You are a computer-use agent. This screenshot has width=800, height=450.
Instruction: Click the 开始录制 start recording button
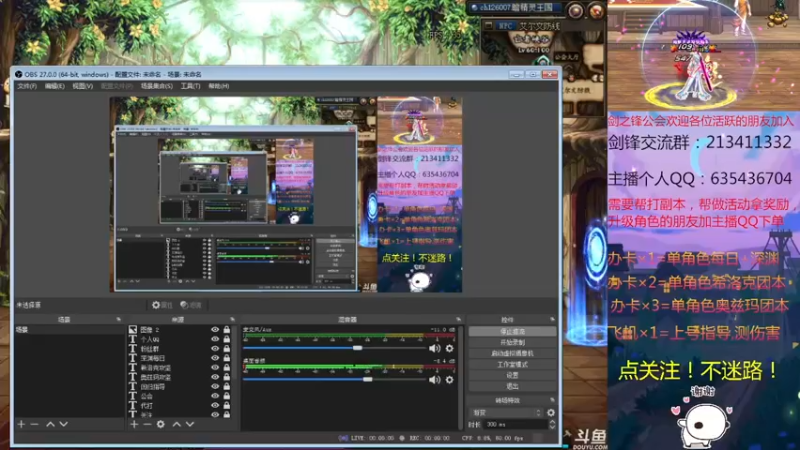(512, 342)
